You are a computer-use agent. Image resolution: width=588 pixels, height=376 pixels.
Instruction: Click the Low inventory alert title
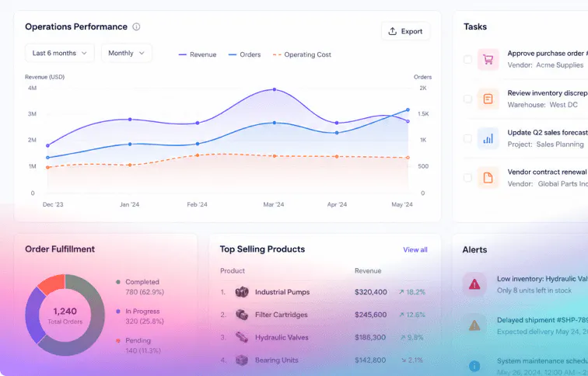pyautogui.click(x=542, y=279)
